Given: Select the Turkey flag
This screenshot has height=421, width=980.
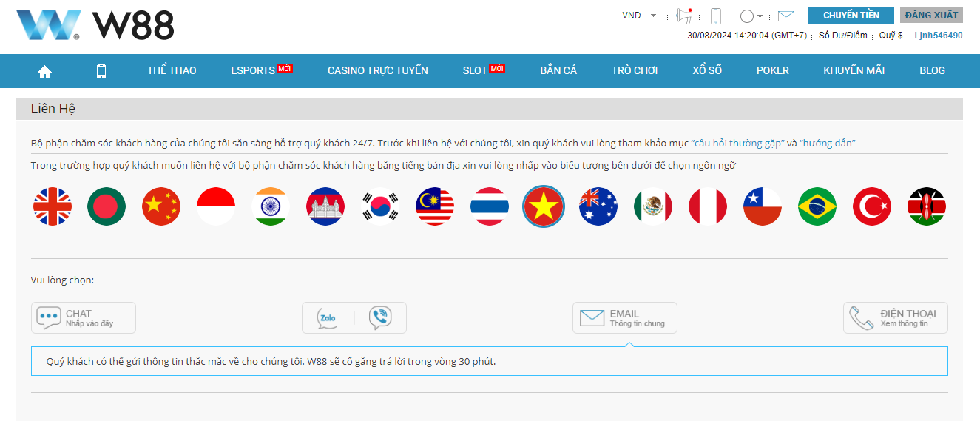Looking at the screenshot, I should (x=872, y=206).
